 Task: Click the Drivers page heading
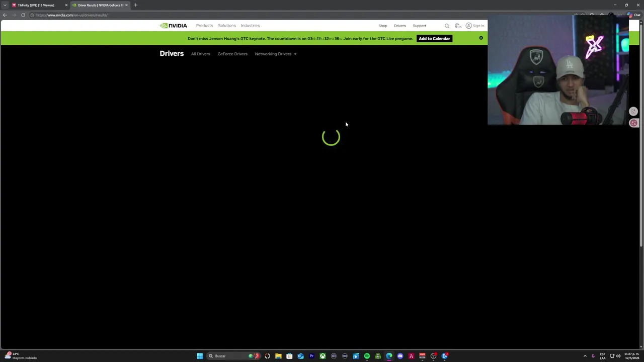(x=172, y=53)
